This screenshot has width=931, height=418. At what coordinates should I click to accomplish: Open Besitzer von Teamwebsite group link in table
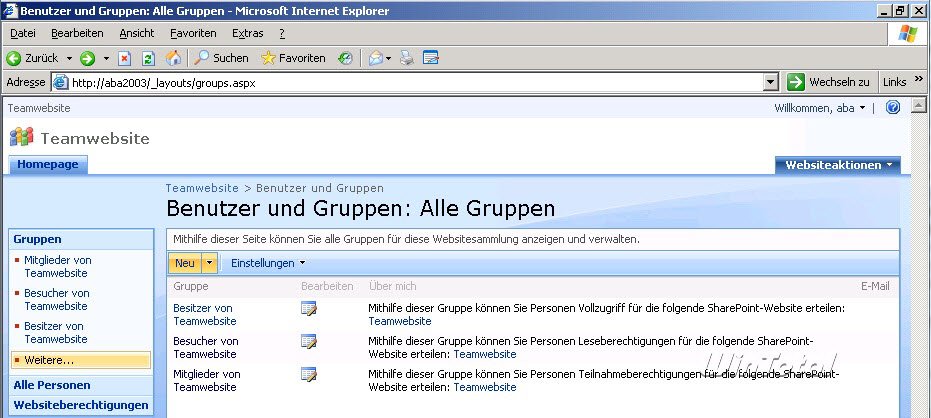click(x=205, y=315)
